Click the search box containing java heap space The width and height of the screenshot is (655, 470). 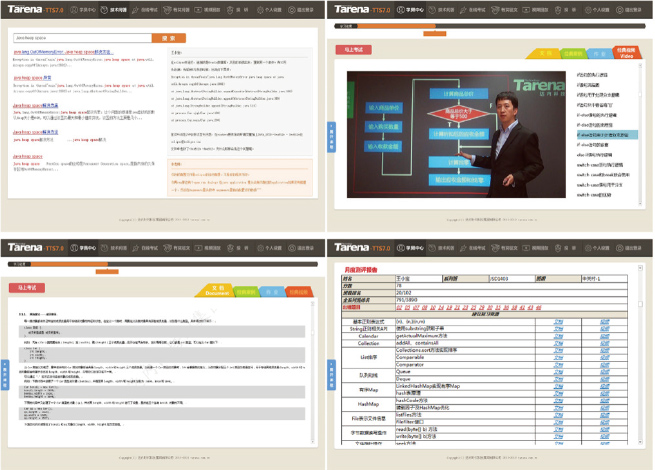81,38
